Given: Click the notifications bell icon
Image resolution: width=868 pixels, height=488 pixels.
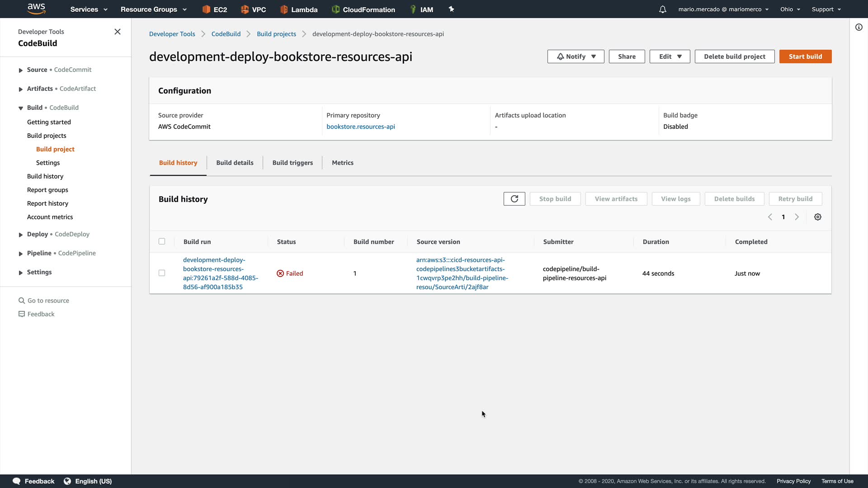Looking at the screenshot, I should click(x=662, y=9).
